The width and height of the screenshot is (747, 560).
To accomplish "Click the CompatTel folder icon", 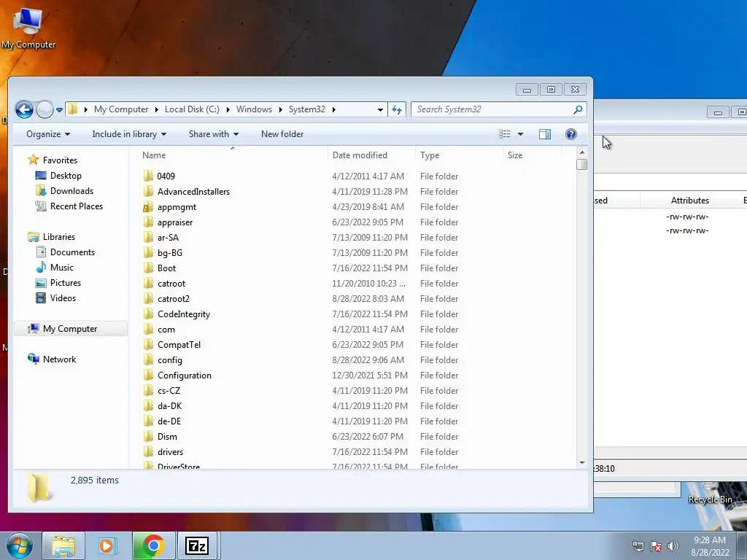I will 148,345.
